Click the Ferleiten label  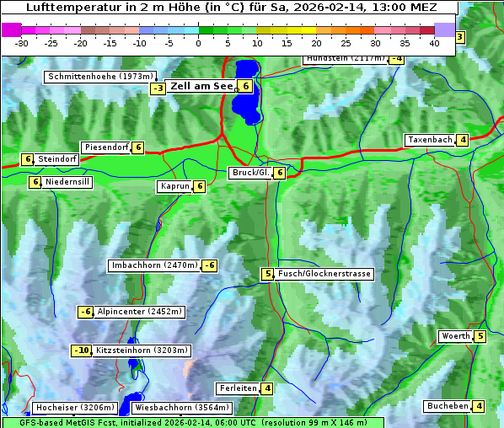239,388
